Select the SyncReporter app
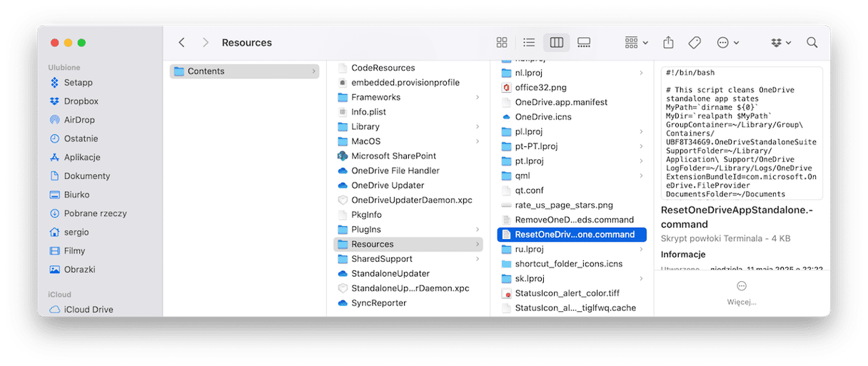 [x=379, y=303]
